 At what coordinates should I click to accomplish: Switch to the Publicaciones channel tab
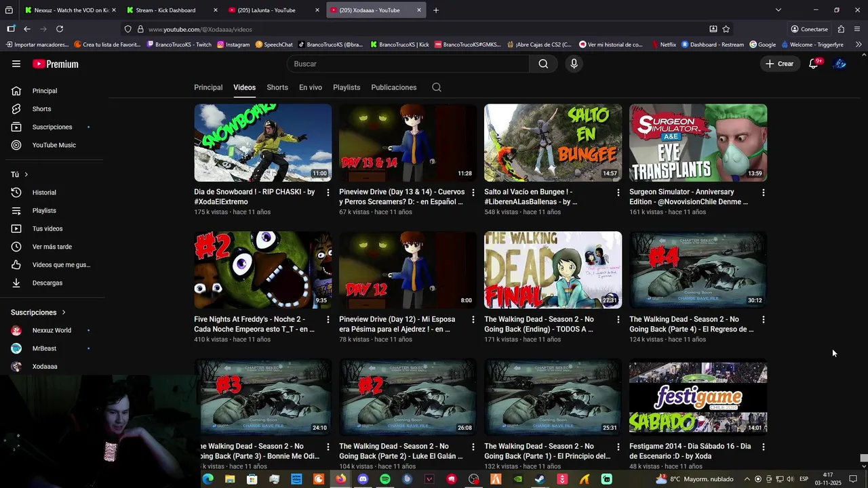pos(394,87)
